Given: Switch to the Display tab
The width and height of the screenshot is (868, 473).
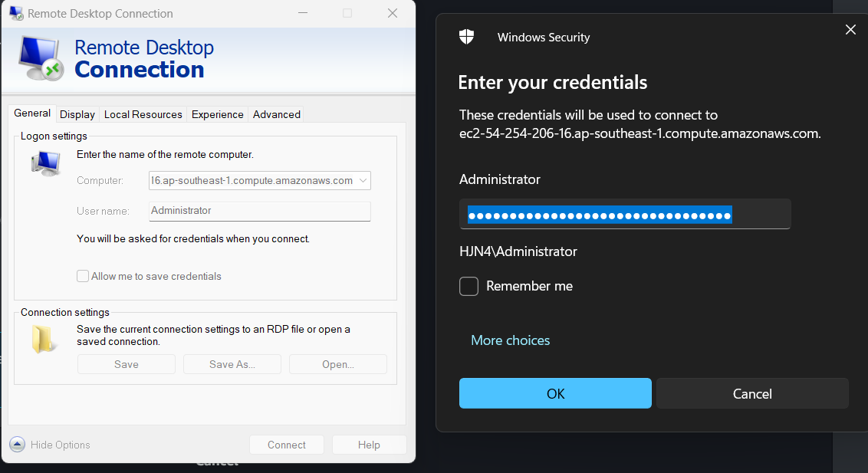Looking at the screenshot, I should pos(77,114).
